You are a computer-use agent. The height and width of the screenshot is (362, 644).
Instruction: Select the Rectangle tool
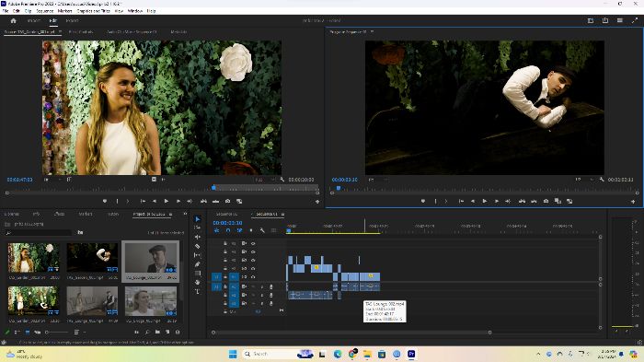point(198,274)
